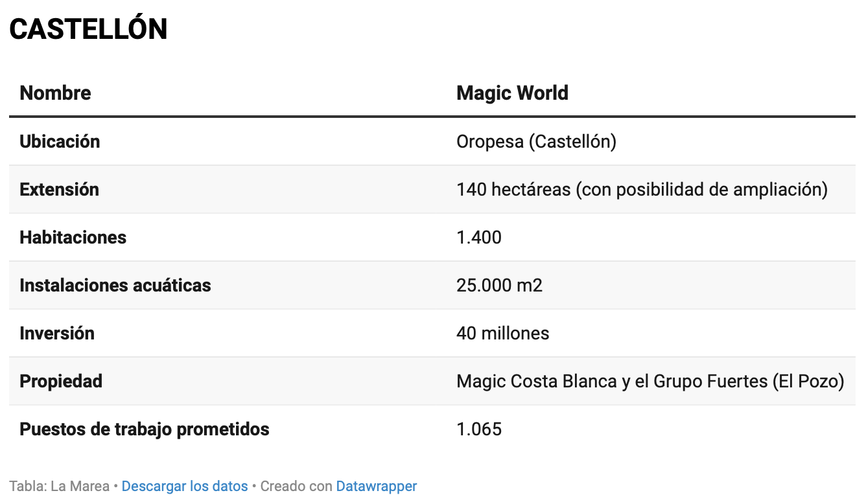Click the "1.065" jobs value
The width and height of the screenshot is (866, 504).
(x=478, y=429)
